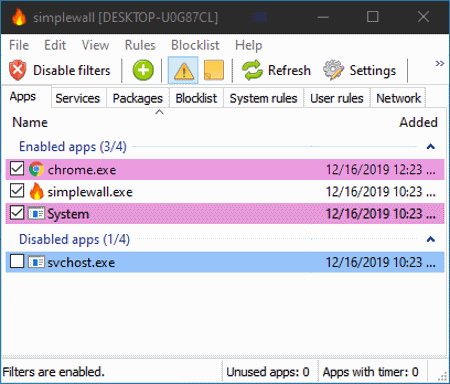
Task: Click the green Refresh arrows icon
Action: click(252, 70)
